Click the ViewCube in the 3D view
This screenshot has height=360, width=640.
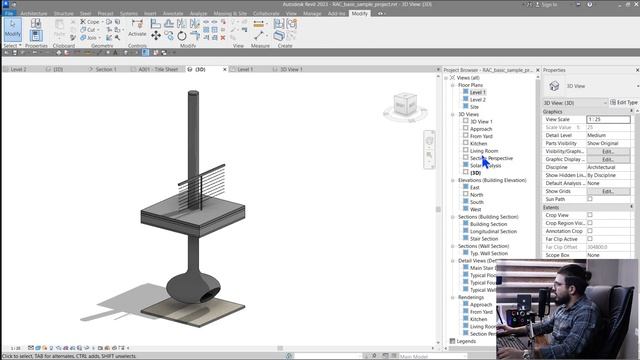pos(405,104)
